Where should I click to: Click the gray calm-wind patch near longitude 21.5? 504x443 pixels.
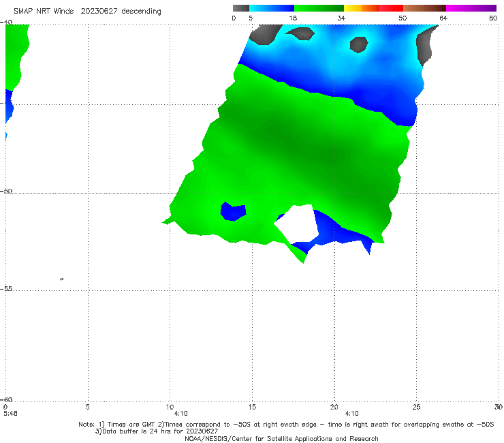click(358, 45)
